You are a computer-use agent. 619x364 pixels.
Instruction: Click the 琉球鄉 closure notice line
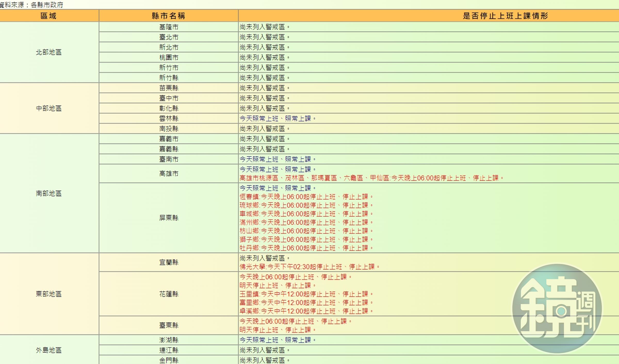[306, 205]
